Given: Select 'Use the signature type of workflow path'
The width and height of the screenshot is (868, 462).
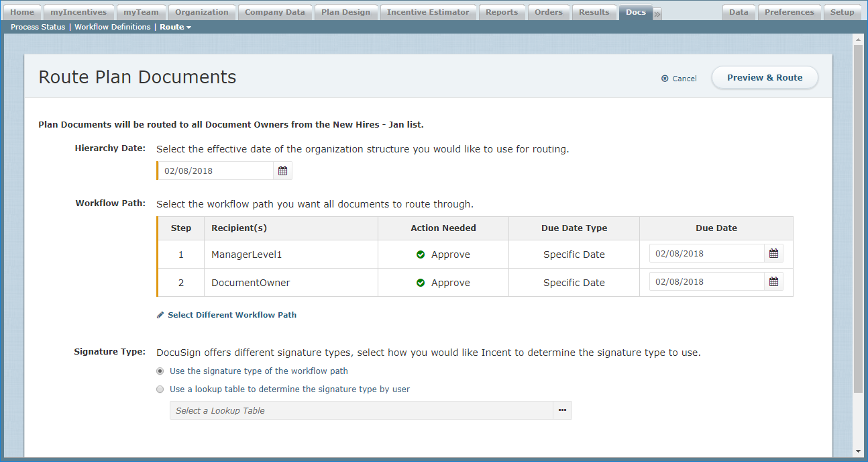Looking at the screenshot, I should tap(160, 371).
